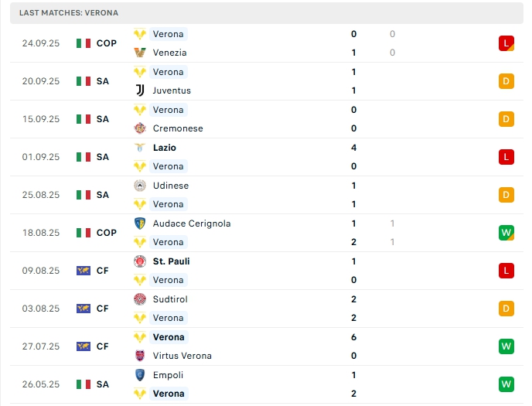Open the Juventus team link
532x406 pixels.
point(172,90)
